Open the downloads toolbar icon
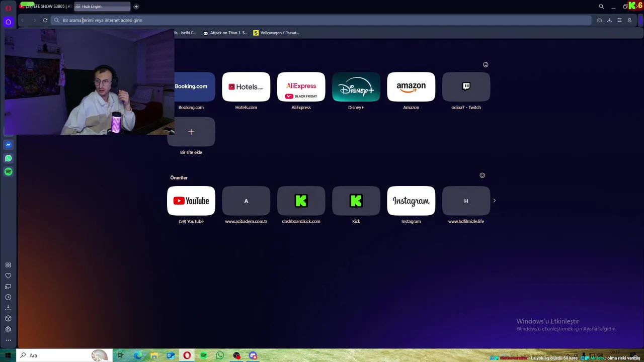Screen dimensions: 644x362 point(609,20)
